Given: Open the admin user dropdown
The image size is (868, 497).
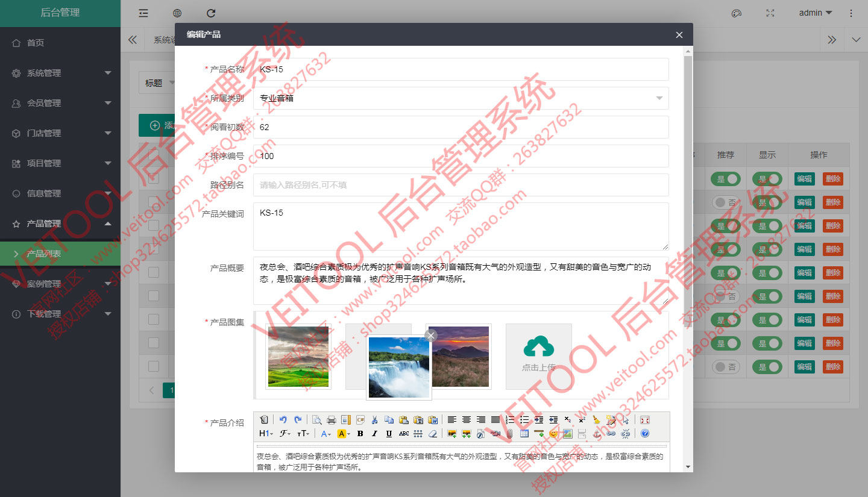Looking at the screenshot, I should pos(816,13).
